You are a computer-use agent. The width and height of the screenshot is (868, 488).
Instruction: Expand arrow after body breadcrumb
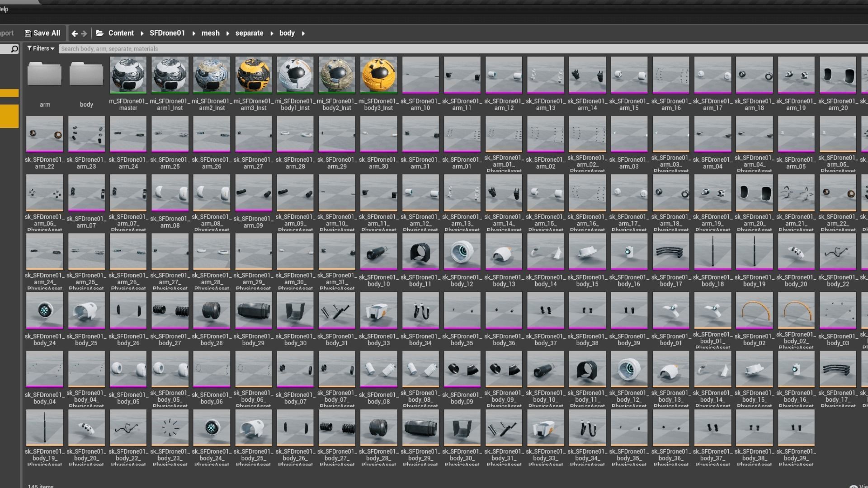tap(303, 33)
